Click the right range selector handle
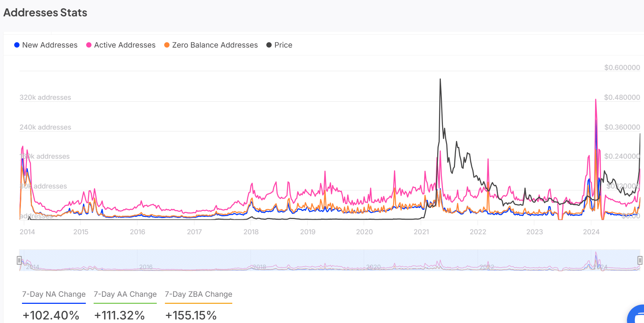644x323 pixels. pos(640,261)
